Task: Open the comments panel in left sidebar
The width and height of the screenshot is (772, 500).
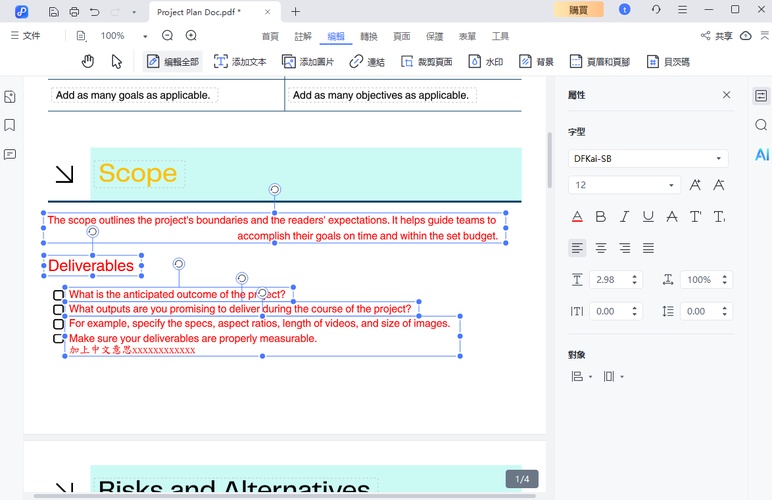Action: 10,154
